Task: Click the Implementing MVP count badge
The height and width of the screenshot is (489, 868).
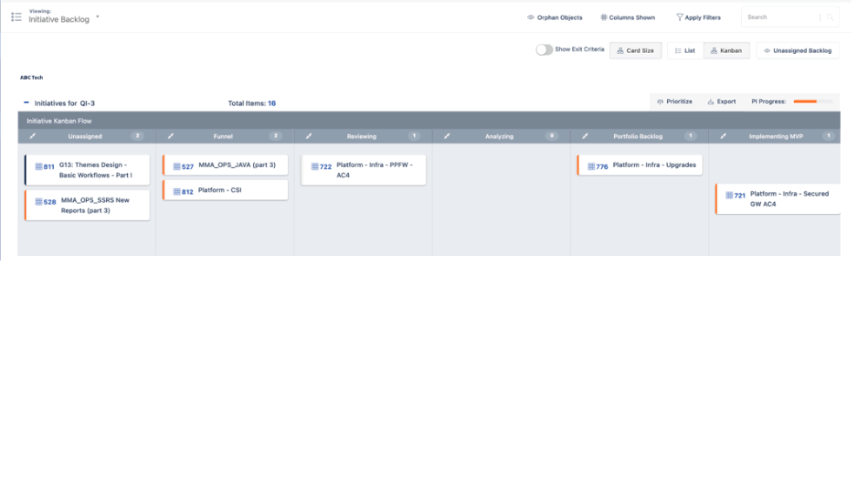Action: pyautogui.click(x=828, y=137)
